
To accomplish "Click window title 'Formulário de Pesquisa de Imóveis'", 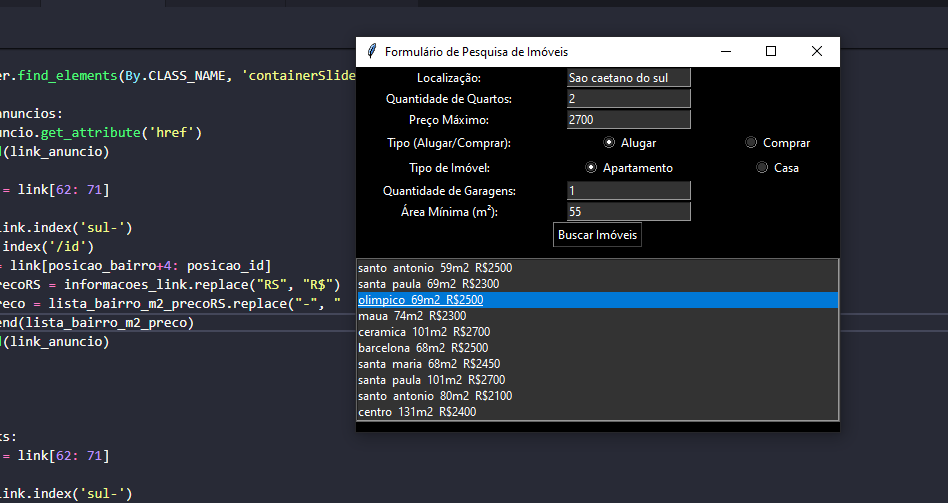I will (476, 52).
